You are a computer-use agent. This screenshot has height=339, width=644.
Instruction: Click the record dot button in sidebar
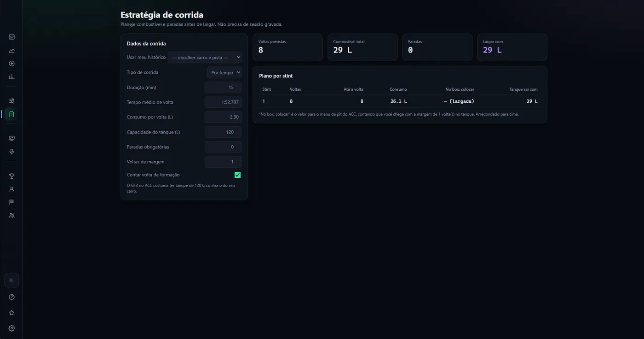click(11, 280)
